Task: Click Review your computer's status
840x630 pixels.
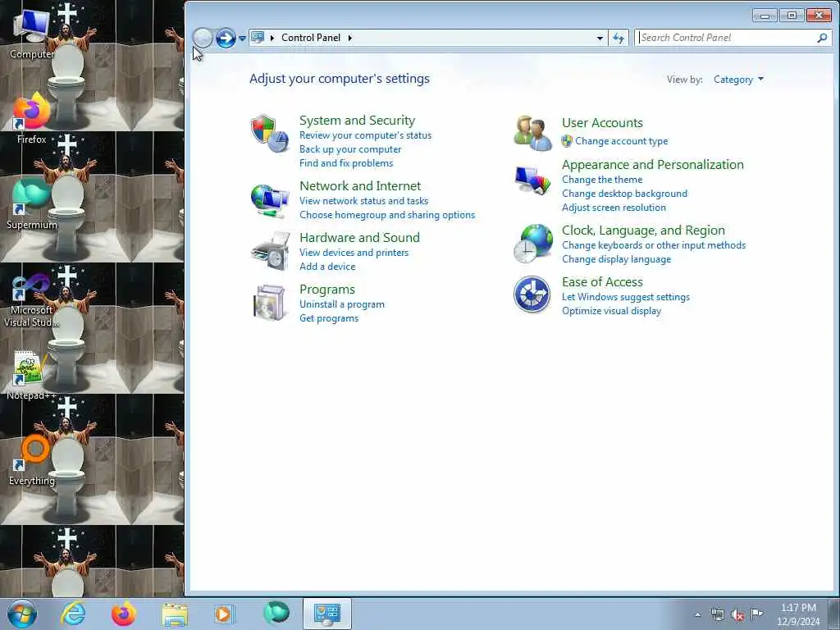Action: coord(365,135)
